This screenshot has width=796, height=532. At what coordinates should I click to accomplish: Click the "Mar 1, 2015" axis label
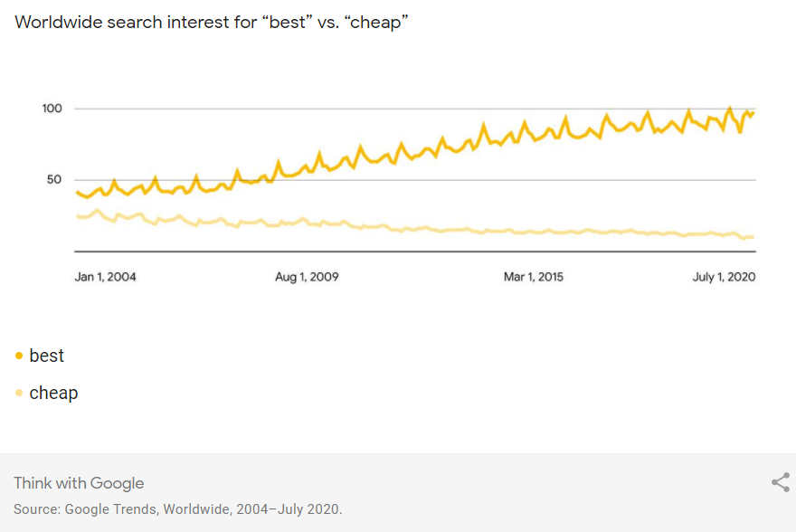[533, 277]
